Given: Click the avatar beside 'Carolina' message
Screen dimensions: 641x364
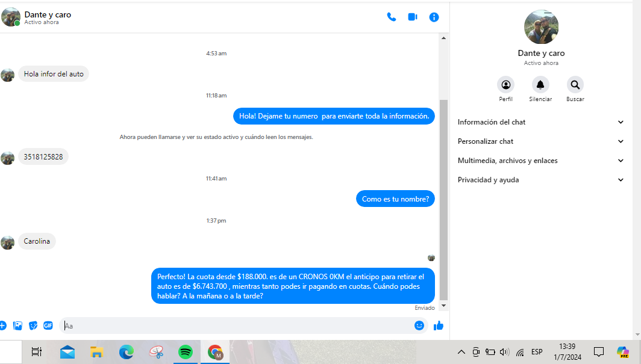Looking at the screenshot, I should click(x=7, y=242).
